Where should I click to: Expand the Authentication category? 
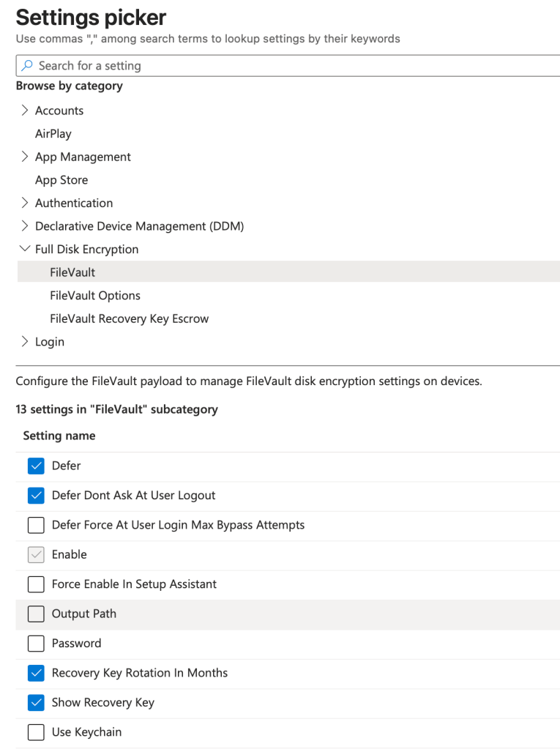point(25,203)
